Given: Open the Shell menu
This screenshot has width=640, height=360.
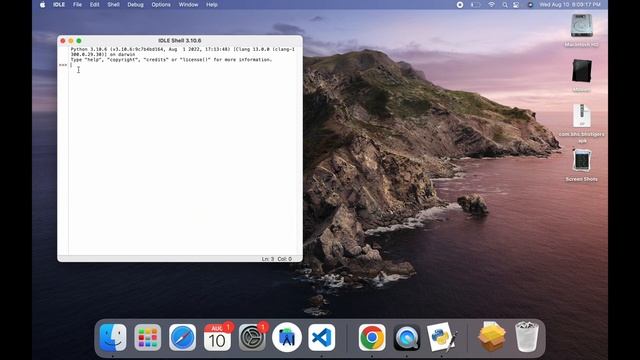Looking at the screenshot, I should [113, 4].
